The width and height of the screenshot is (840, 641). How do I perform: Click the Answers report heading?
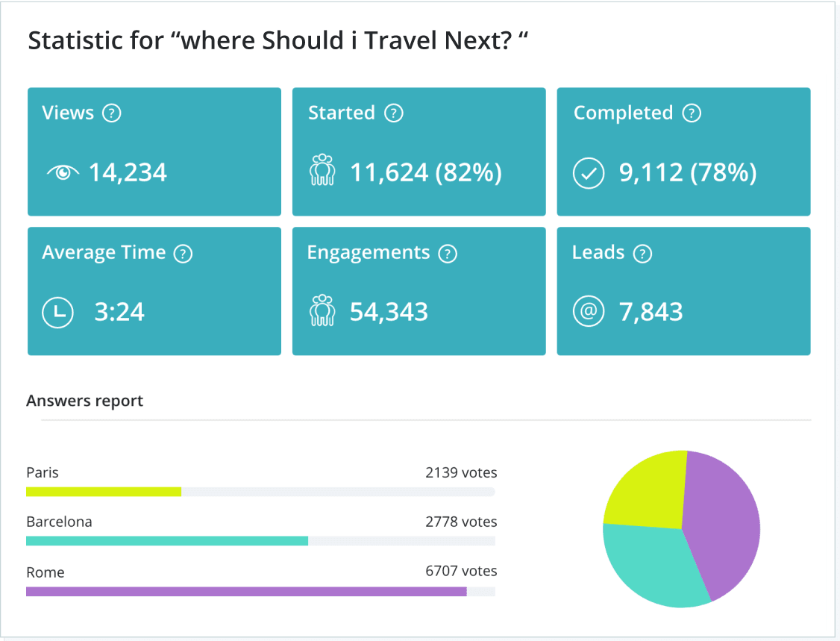85,401
